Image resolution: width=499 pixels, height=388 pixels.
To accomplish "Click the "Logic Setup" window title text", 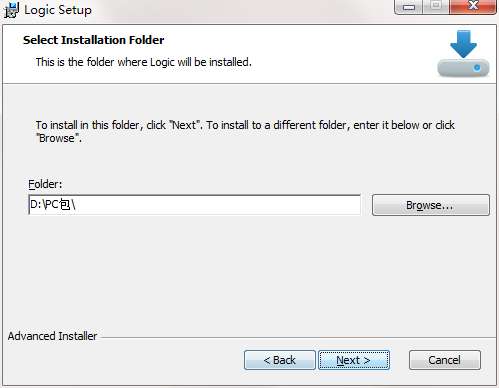I will [58, 10].
